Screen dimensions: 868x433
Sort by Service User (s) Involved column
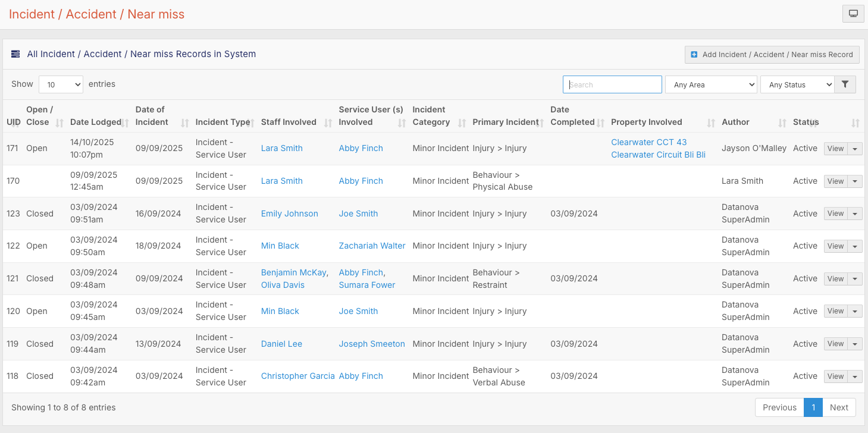372,116
